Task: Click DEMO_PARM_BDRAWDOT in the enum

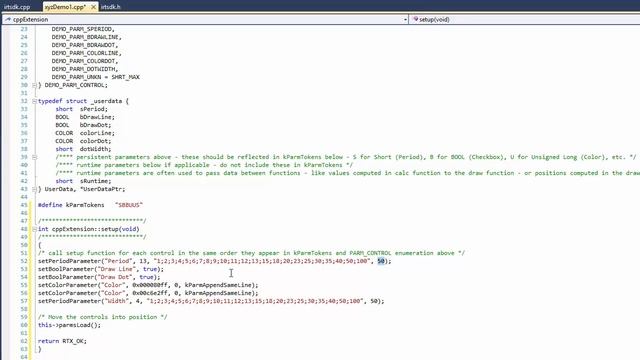Action: point(83,45)
